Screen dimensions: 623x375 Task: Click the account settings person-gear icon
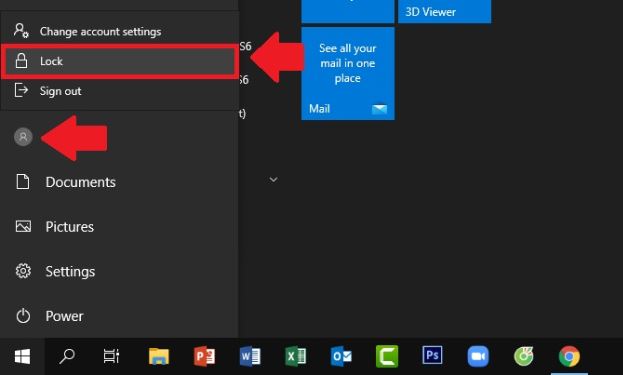[21, 31]
